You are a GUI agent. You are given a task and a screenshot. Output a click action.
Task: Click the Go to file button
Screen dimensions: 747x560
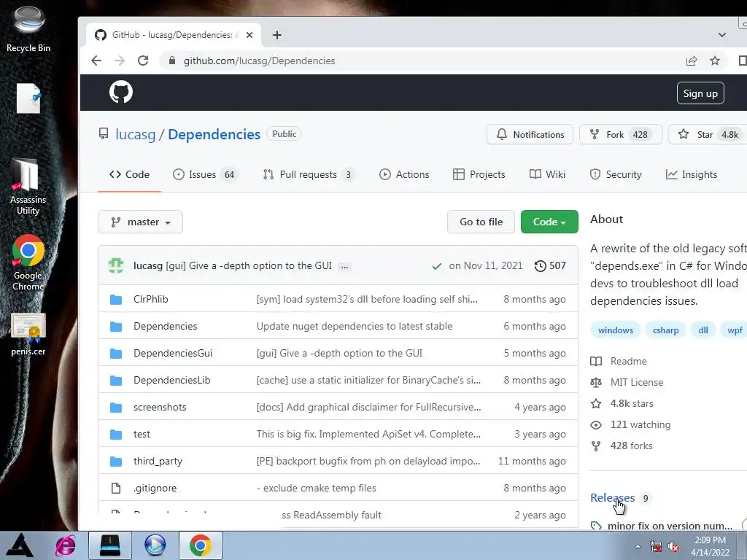pyautogui.click(x=481, y=222)
